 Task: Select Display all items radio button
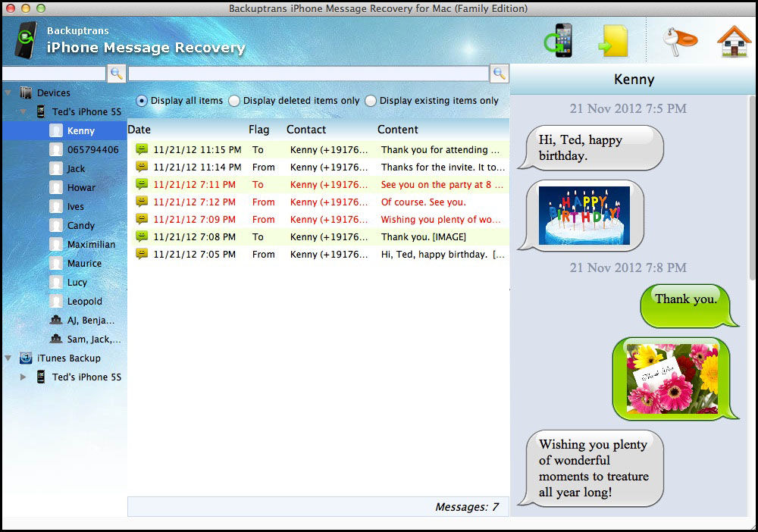(x=142, y=101)
